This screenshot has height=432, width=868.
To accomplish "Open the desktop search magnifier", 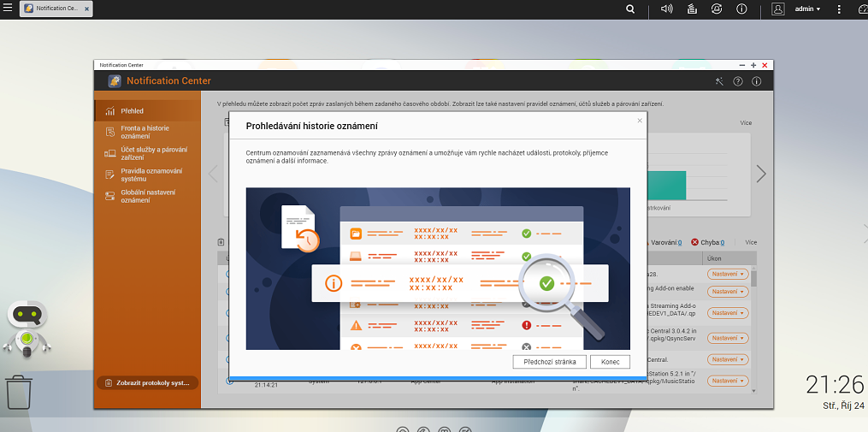I will tap(630, 9).
